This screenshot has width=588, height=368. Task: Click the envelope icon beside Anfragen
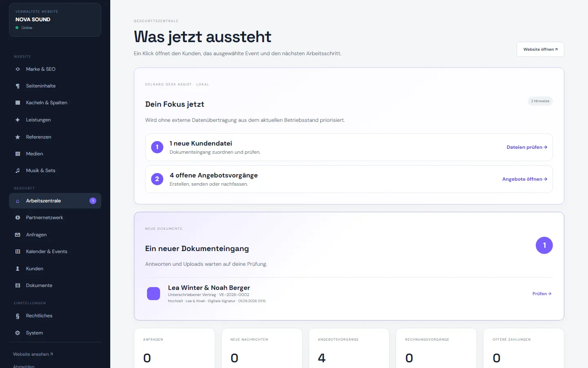(18, 235)
